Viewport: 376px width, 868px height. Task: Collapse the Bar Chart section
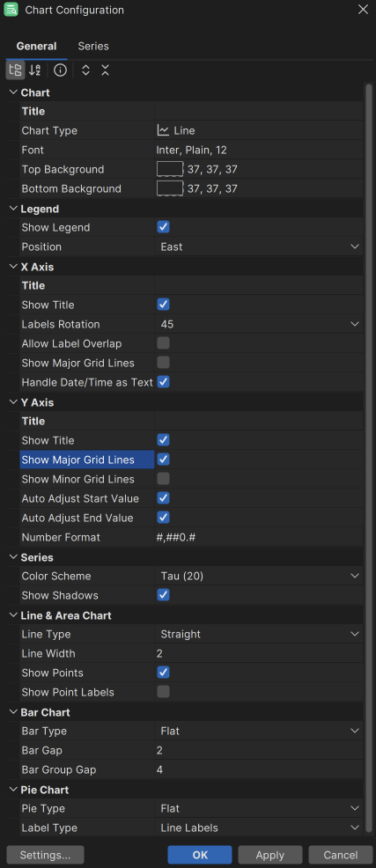[13, 712]
